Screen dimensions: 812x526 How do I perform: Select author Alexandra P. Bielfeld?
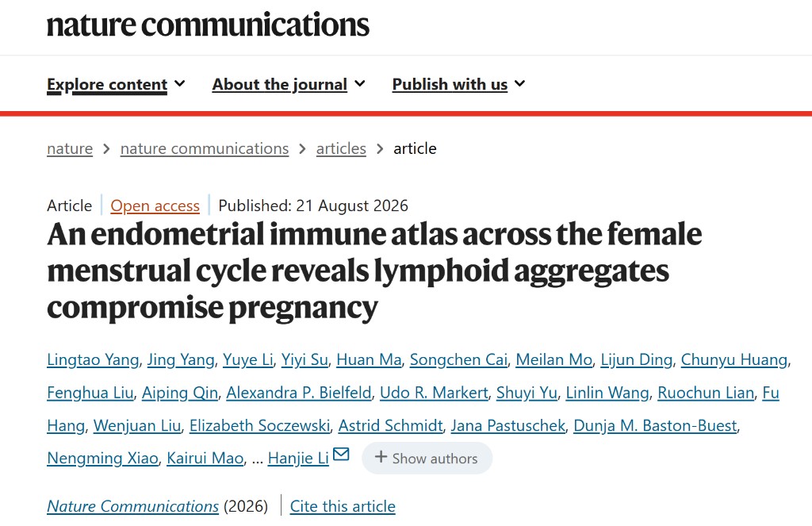tap(299, 393)
